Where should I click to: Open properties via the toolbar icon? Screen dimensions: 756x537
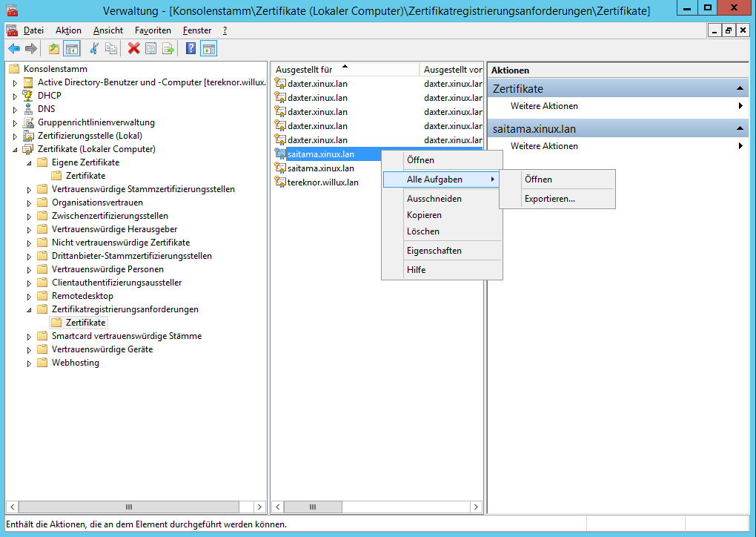151,49
